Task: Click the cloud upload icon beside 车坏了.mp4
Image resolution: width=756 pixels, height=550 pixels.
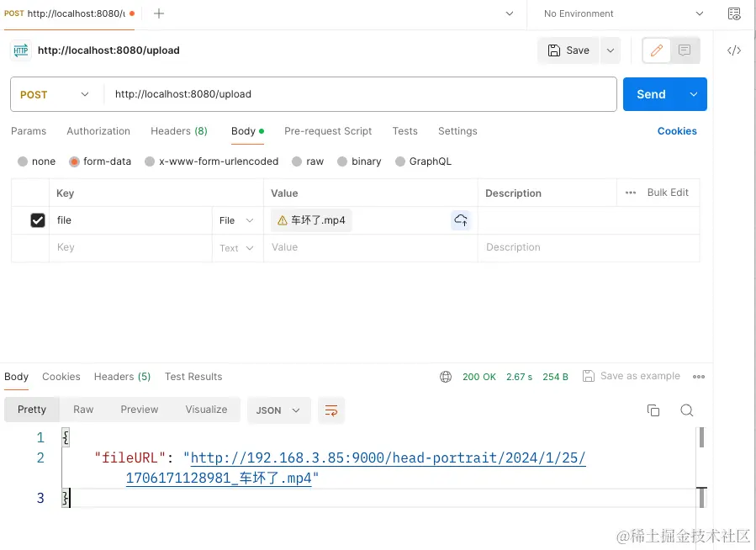Action: pos(461,220)
